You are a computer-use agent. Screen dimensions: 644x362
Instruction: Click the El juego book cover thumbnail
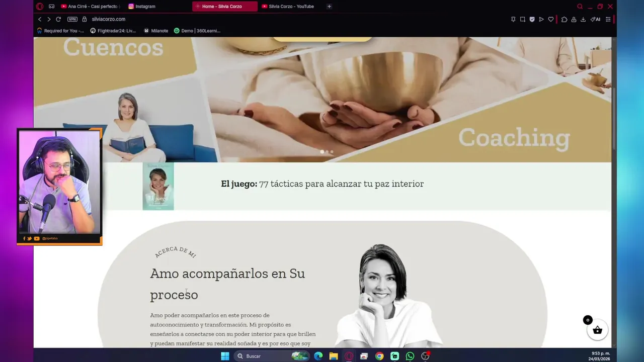pos(158,186)
